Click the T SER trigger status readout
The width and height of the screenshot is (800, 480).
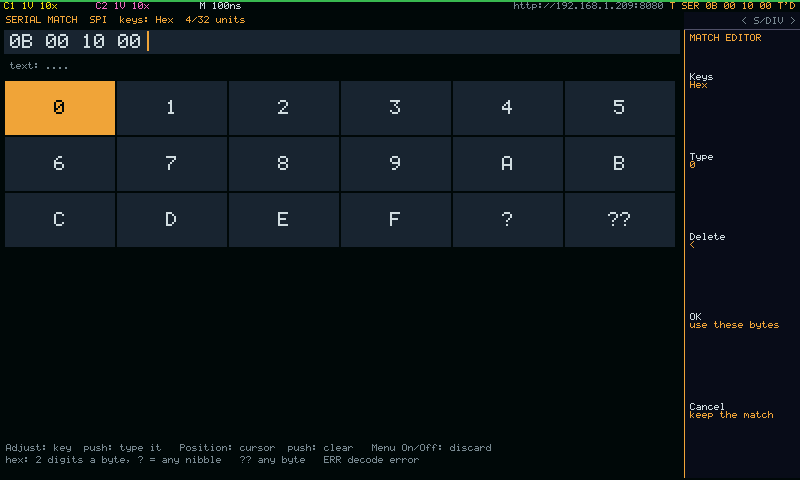(x=733, y=6)
